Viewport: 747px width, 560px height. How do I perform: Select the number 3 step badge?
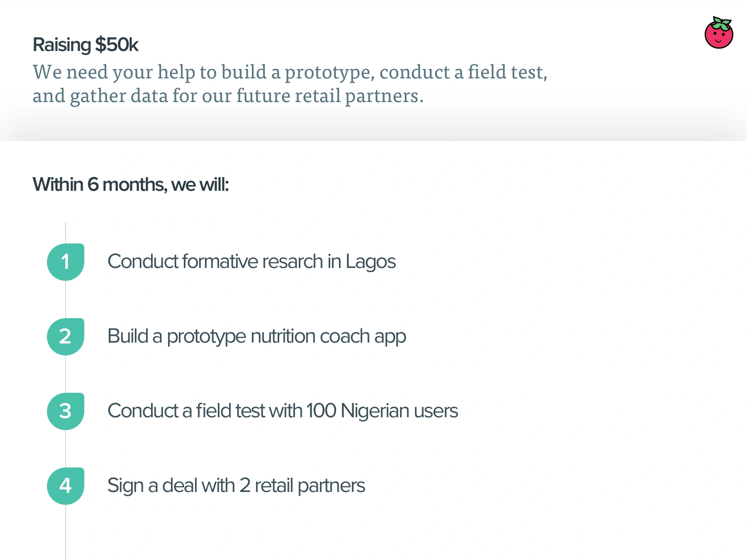[66, 411]
